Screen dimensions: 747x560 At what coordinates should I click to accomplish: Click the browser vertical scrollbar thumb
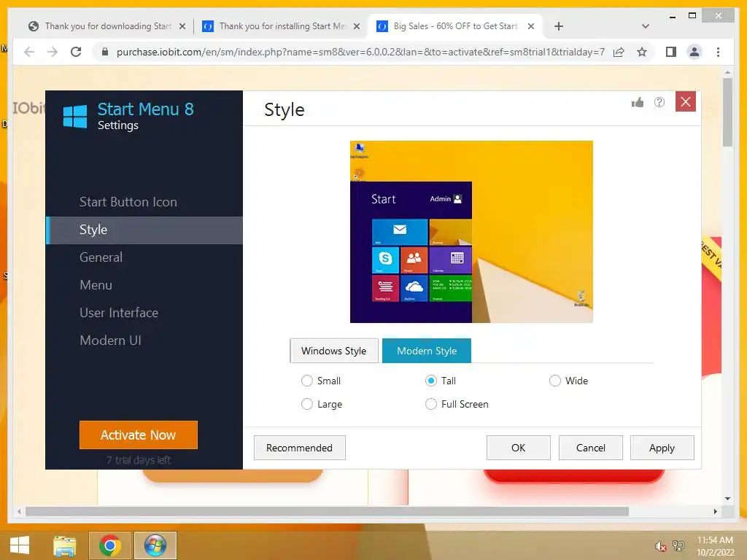727,112
